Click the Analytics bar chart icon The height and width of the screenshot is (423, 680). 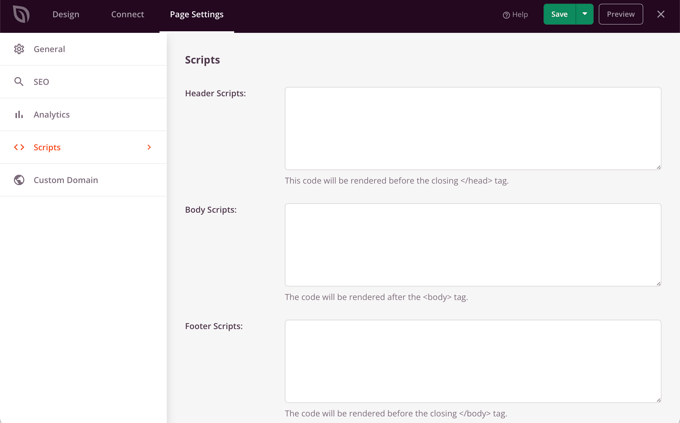point(19,115)
